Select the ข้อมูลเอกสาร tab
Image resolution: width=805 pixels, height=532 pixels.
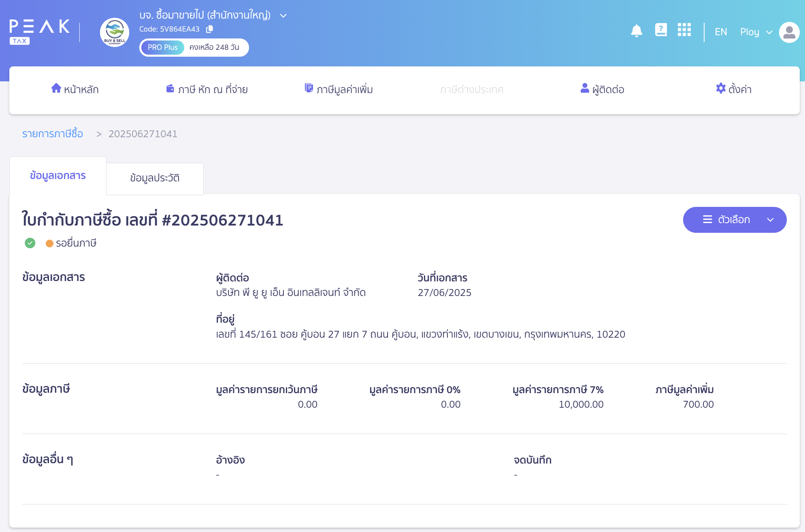point(58,176)
